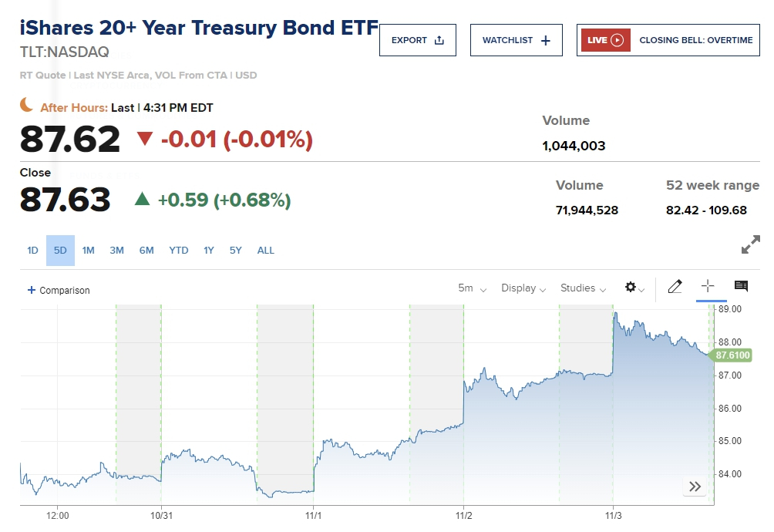Open the Studies dropdown
774x532 pixels.
coord(583,288)
